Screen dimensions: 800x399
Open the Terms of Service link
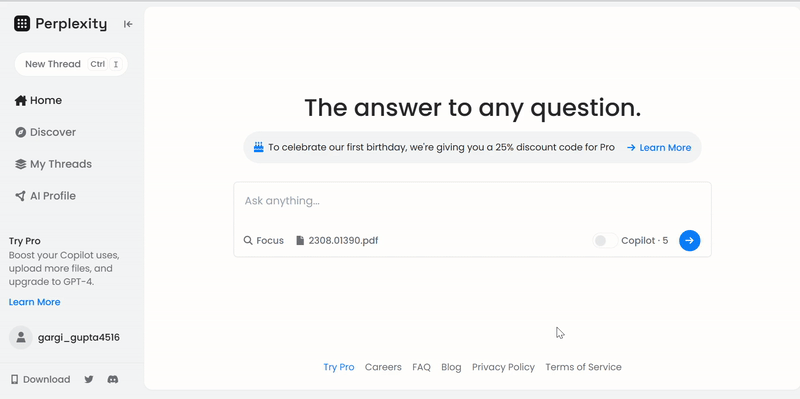584,367
